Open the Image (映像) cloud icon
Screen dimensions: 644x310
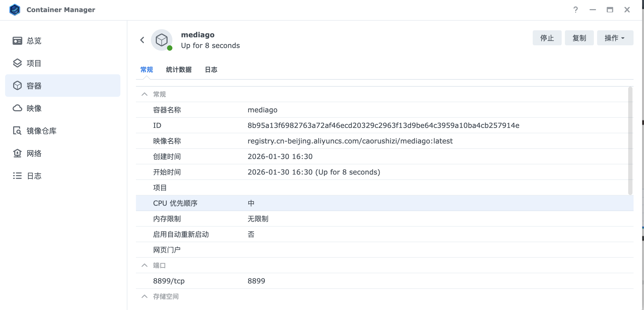pos(17,108)
